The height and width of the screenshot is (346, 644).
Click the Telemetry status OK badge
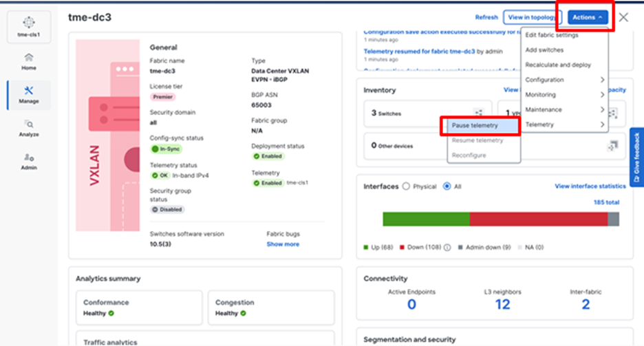click(160, 175)
